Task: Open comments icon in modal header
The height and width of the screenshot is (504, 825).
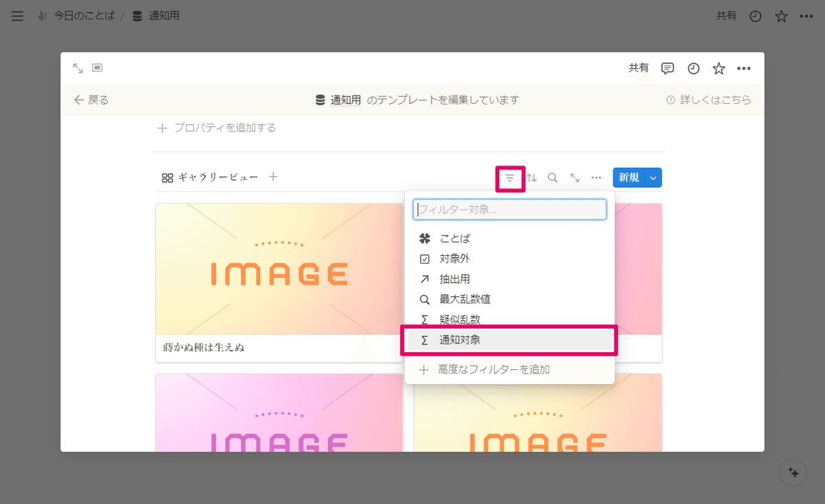Action: [667, 68]
